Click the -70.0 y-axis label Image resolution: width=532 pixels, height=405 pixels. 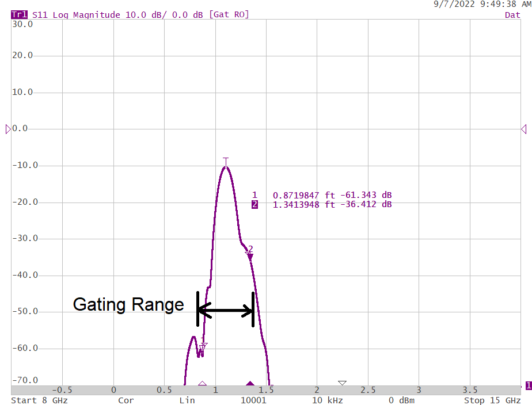tap(25, 380)
